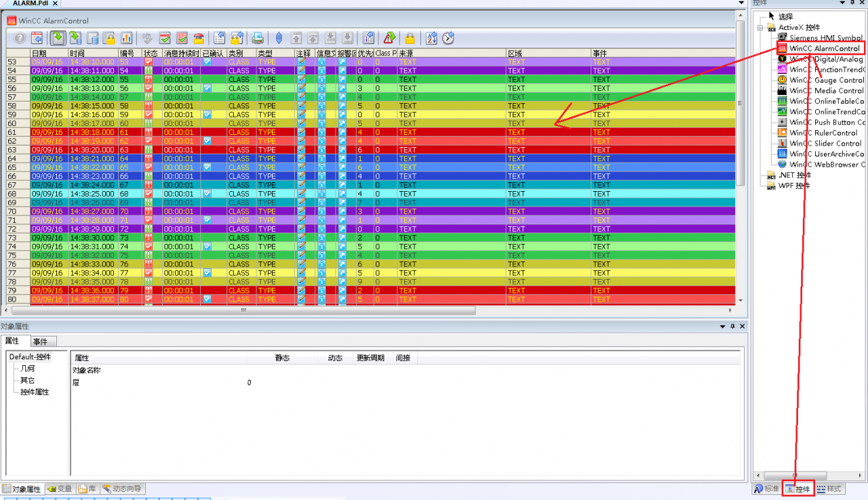
Task: Toggle acknowledged checkbox in row 77
Action: (x=208, y=273)
